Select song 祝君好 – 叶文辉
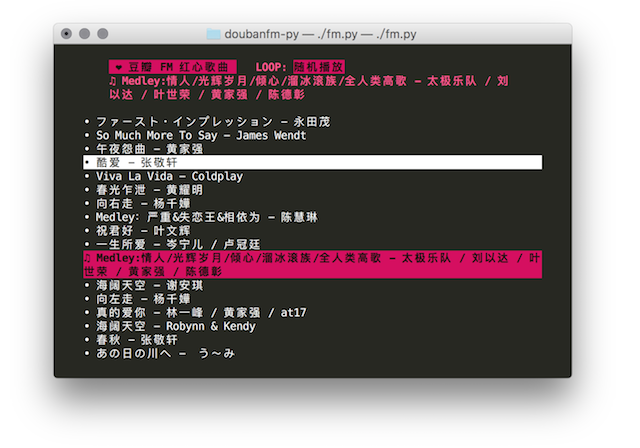The width and height of the screenshot is (640, 448). pos(138,231)
